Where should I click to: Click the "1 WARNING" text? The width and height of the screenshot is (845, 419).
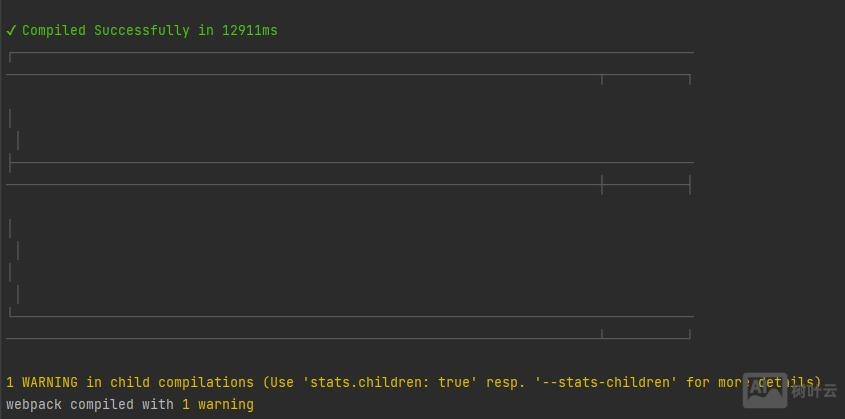click(42, 382)
